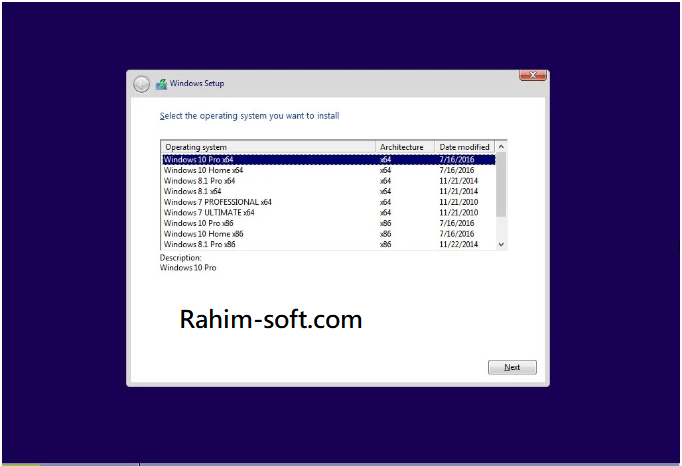Select Windows 8.1 Pro x64 row
This screenshot has height=466, width=682.
pos(328,181)
